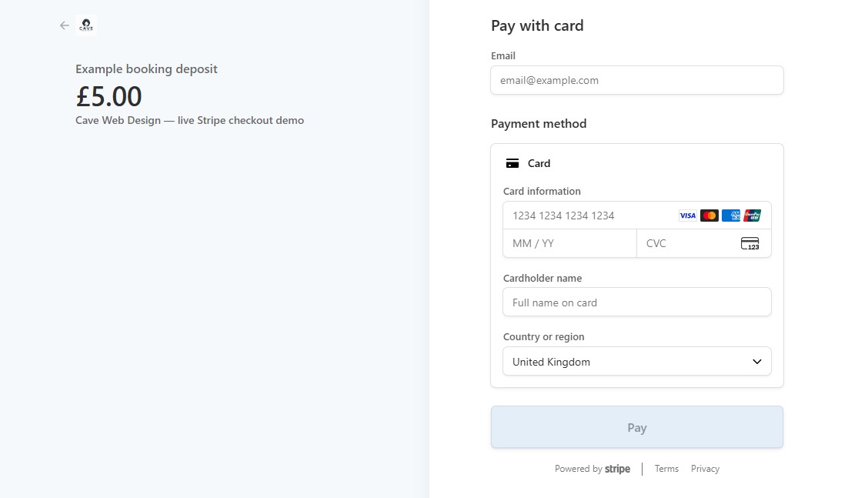Click the Cardholder name field
This screenshot has height=498, width=868.
point(636,302)
